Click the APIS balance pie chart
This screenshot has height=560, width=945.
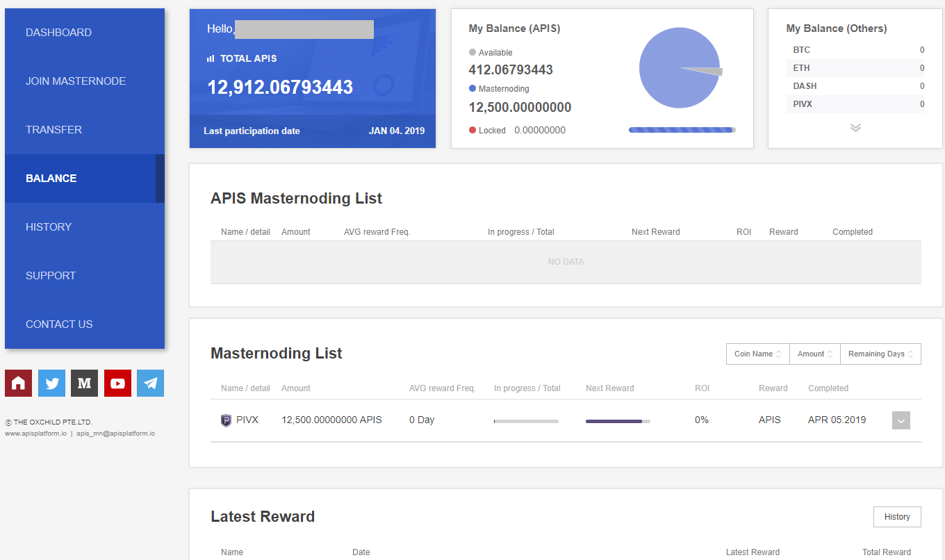click(x=680, y=67)
